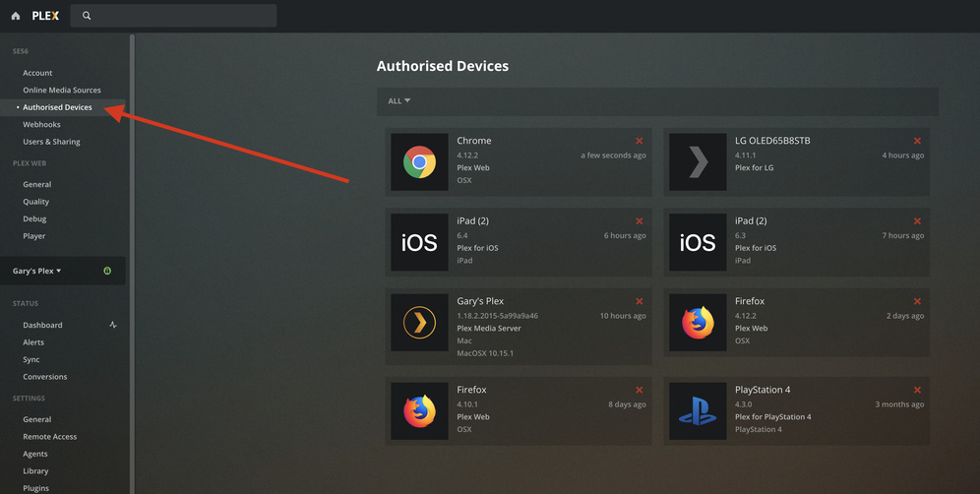Open Library settings
980x494 pixels.
click(x=35, y=470)
